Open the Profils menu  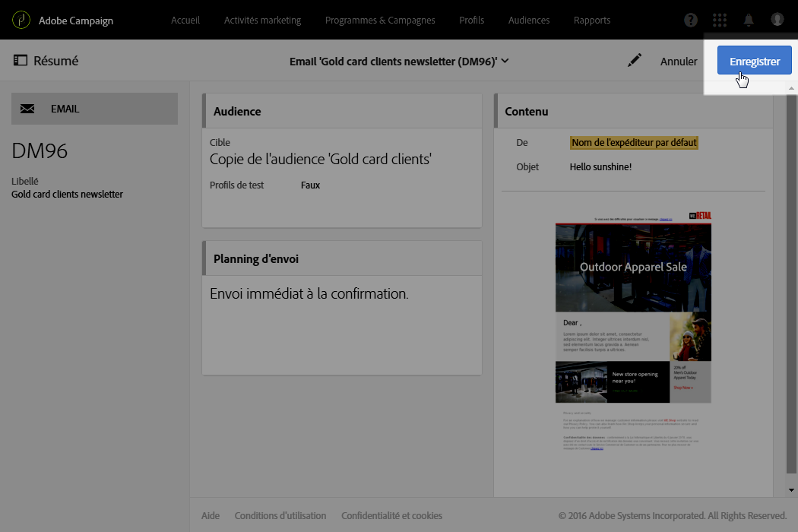coord(472,21)
